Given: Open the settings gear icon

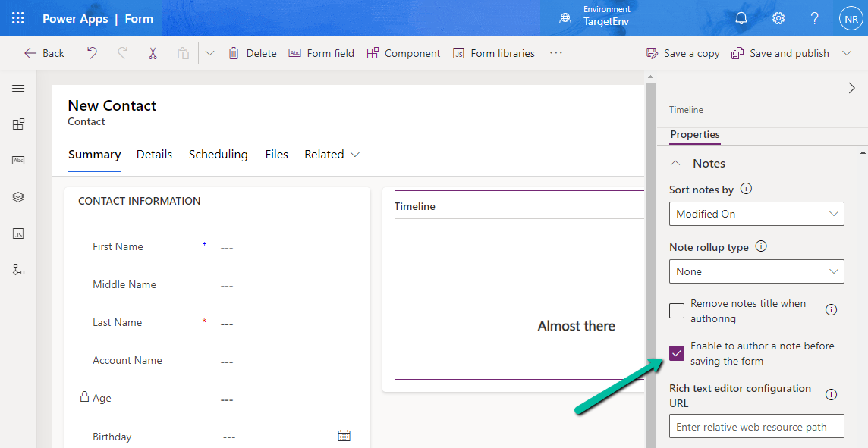Looking at the screenshot, I should (x=778, y=18).
